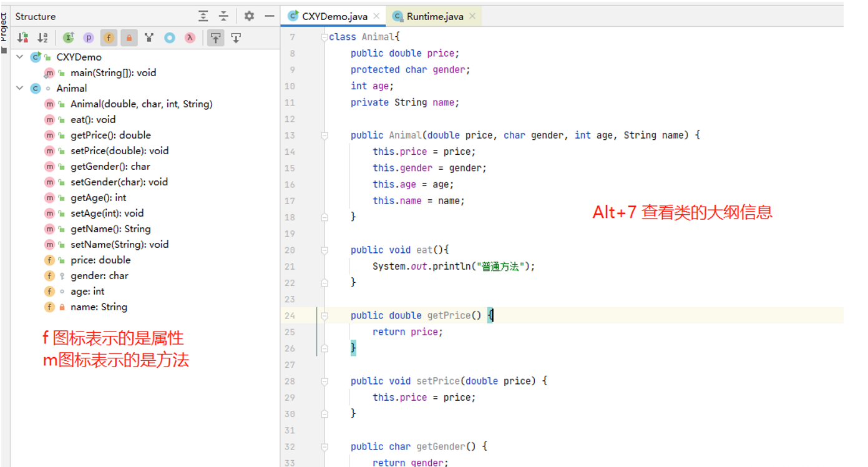868x467 pixels.
Task: Click Sort by Visibility icon in Structure toolbar
Action: [x=22, y=38]
